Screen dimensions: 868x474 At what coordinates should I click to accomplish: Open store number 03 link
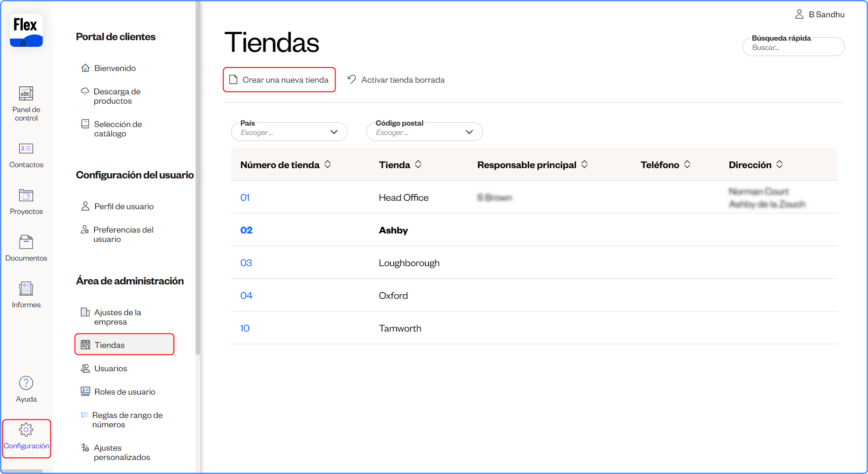pos(246,263)
